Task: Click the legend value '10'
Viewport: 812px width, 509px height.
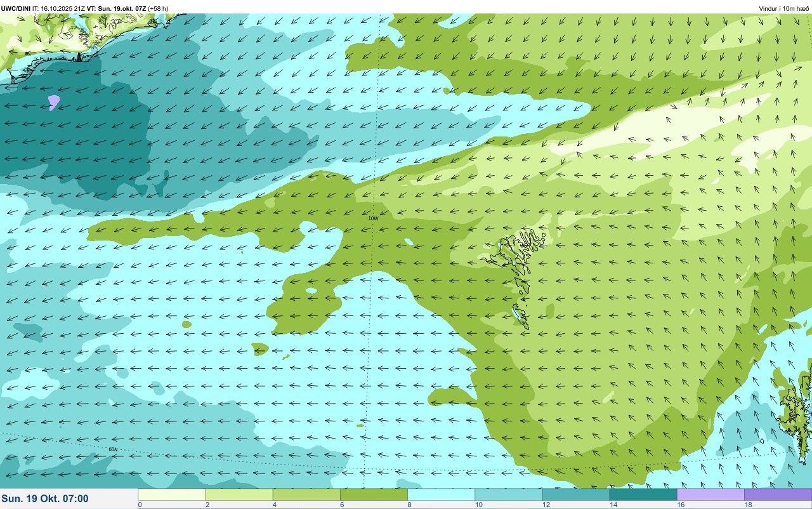Action: click(x=478, y=505)
